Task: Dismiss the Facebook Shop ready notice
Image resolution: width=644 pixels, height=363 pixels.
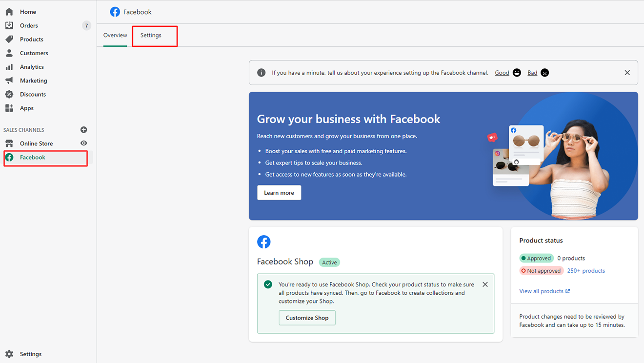Action: 485,284
